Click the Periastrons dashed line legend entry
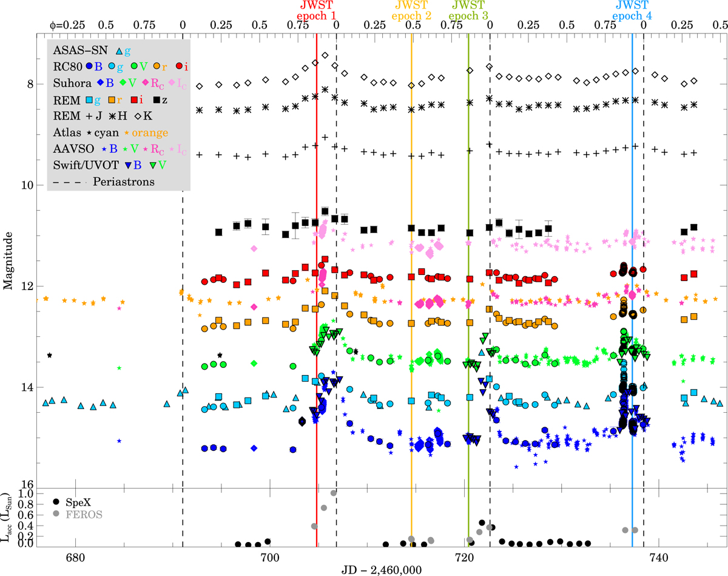Image resolution: width=728 pixels, height=576 pixels. (x=119, y=181)
